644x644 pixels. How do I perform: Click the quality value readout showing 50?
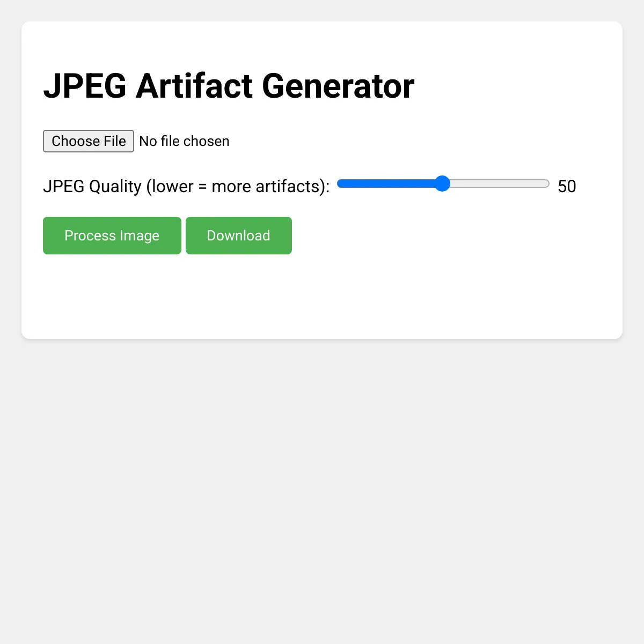567,186
